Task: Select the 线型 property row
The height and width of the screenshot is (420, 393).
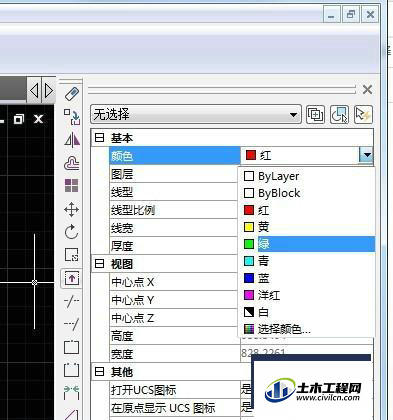Action: (173, 192)
